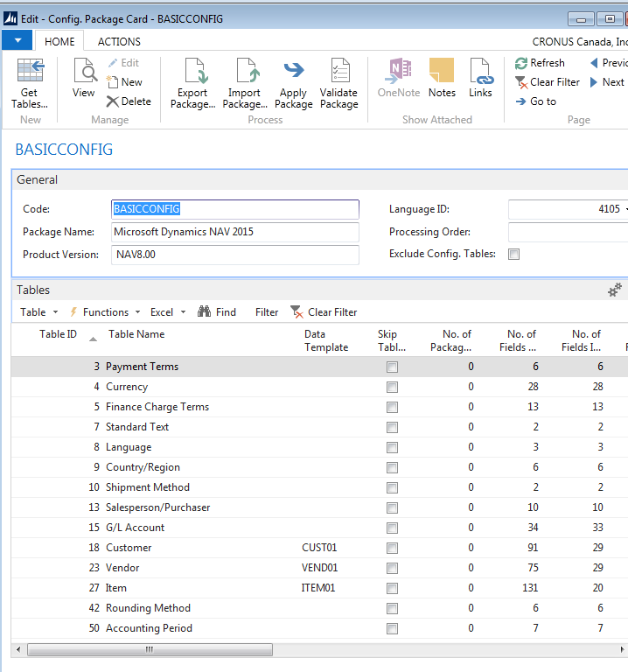Viewport: 628px width, 672px height.
Task: Click the Export Package icon
Action: click(x=195, y=70)
